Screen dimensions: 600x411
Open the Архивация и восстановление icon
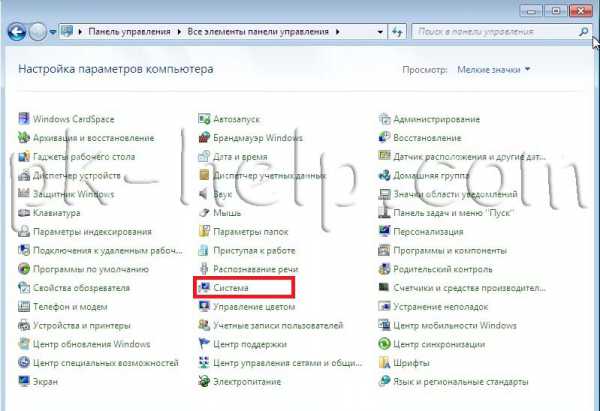pos(24,137)
